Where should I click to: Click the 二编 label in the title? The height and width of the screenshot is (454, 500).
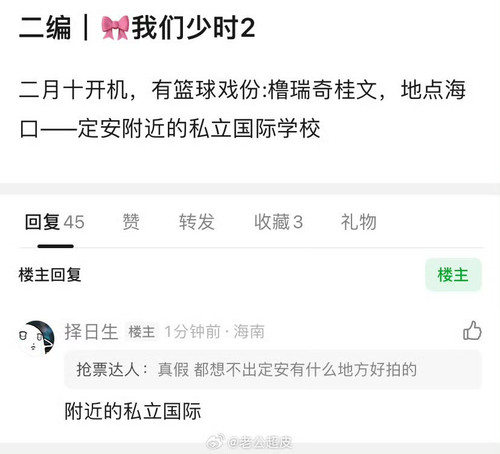tap(45, 28)
